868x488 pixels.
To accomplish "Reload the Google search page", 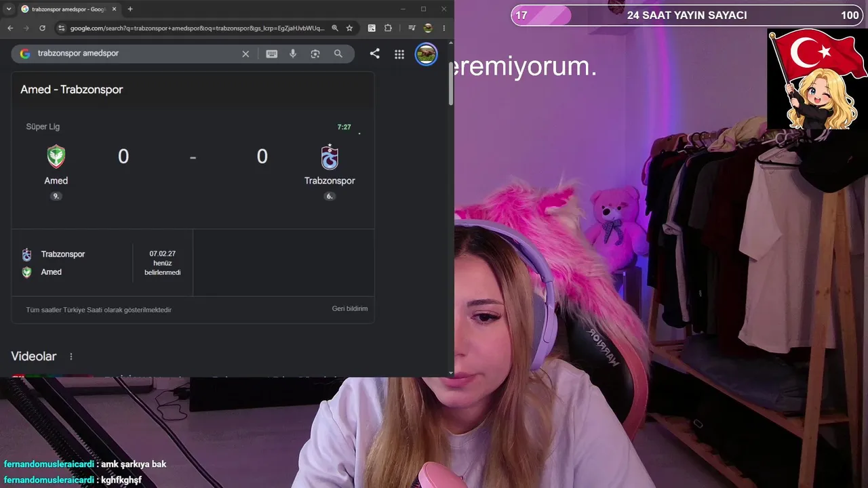I will pos(42,28).
